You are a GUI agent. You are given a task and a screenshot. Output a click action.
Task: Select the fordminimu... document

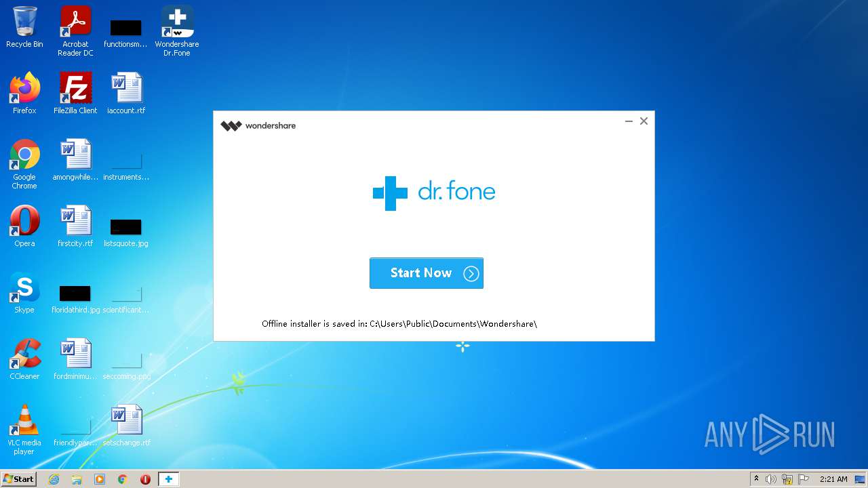coord(75,359)
